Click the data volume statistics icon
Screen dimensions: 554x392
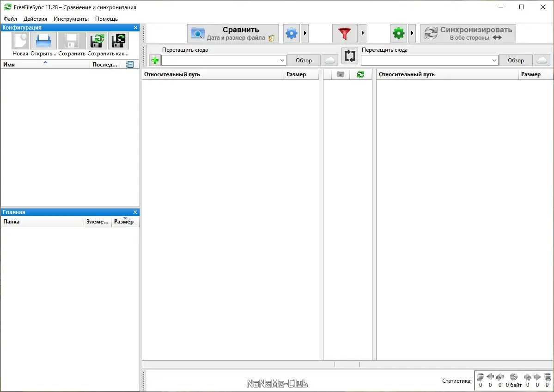click(514, 377)
